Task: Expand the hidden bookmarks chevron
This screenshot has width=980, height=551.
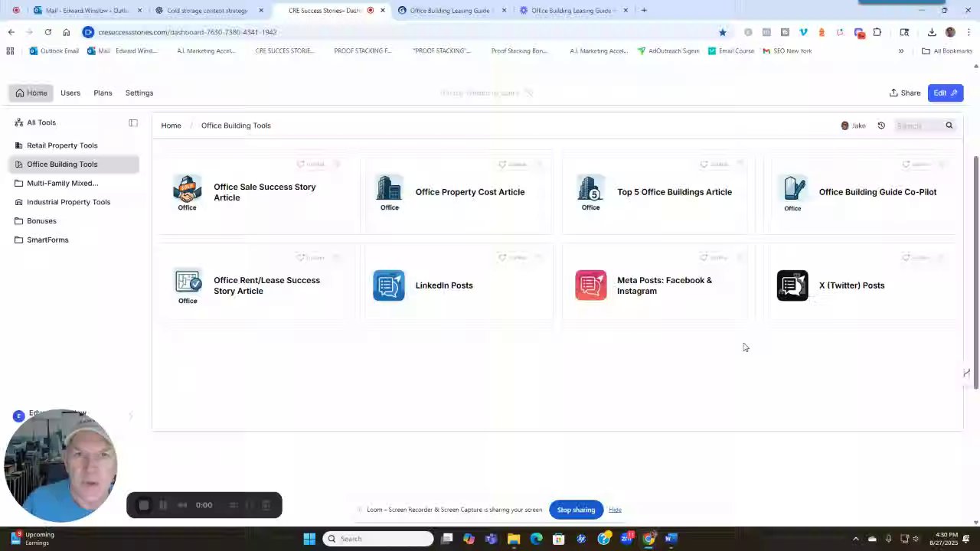Action: click(x=901, y=51)
